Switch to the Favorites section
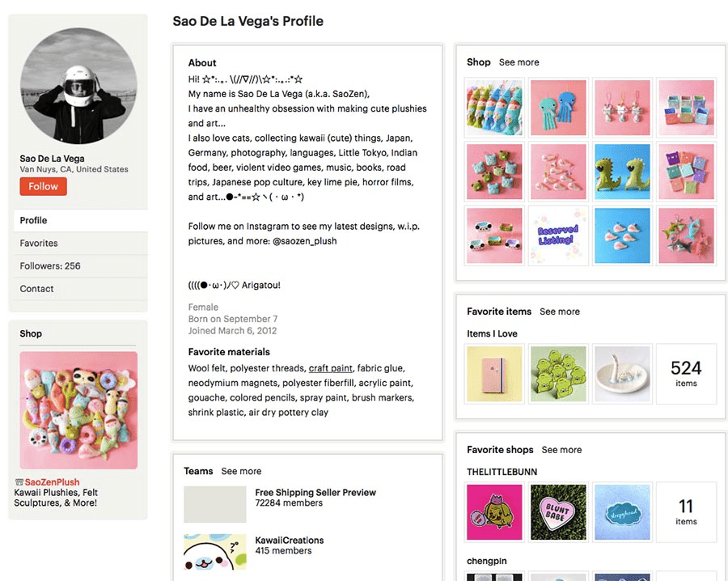Image resolution: width=728 pixels, height=581 pixels. (40, 243)
